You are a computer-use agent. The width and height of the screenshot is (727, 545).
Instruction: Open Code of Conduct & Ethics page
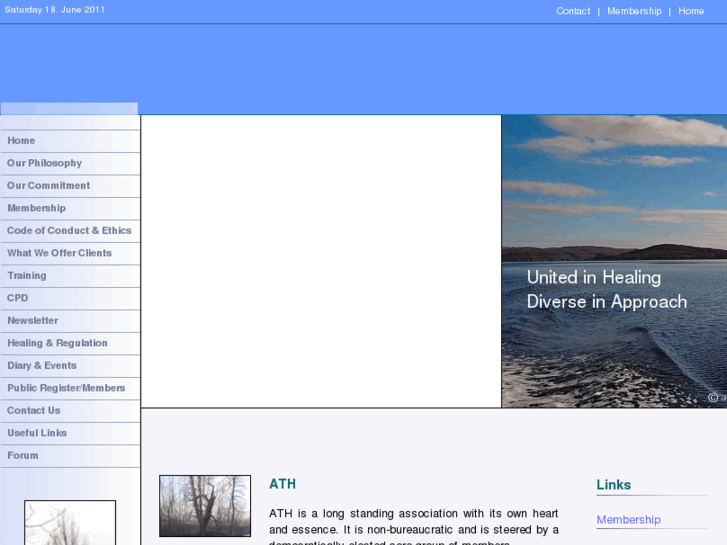point(70,231)
